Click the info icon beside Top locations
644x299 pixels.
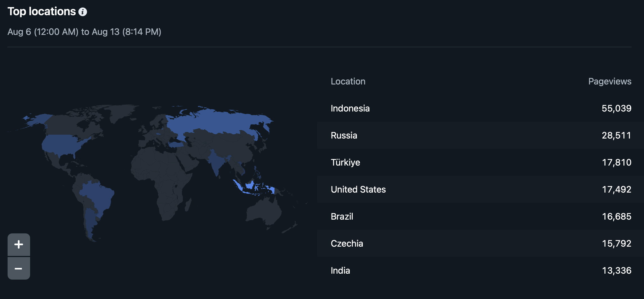(83, 12)
